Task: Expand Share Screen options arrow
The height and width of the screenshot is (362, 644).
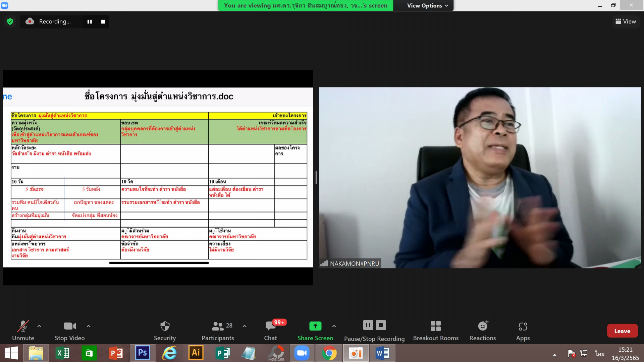Action: point(334,326)
